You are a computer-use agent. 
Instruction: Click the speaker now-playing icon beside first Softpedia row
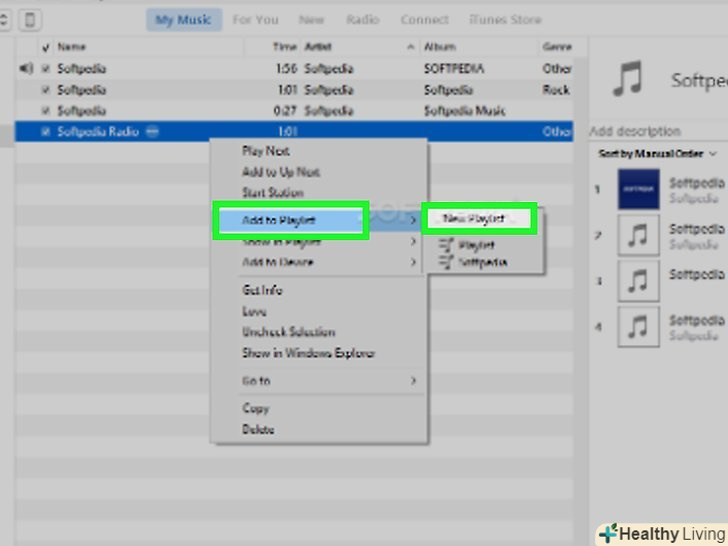point(26,69)
